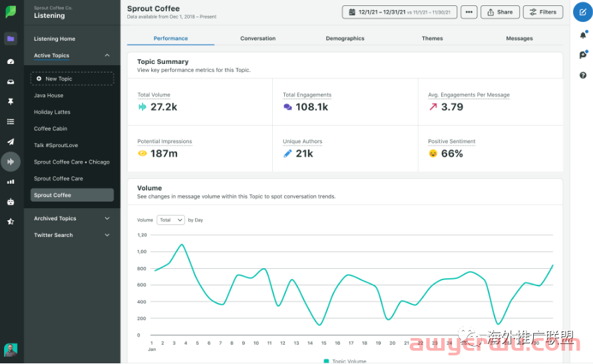Click the Sprout Coffee page title

(x=153, y=9)
